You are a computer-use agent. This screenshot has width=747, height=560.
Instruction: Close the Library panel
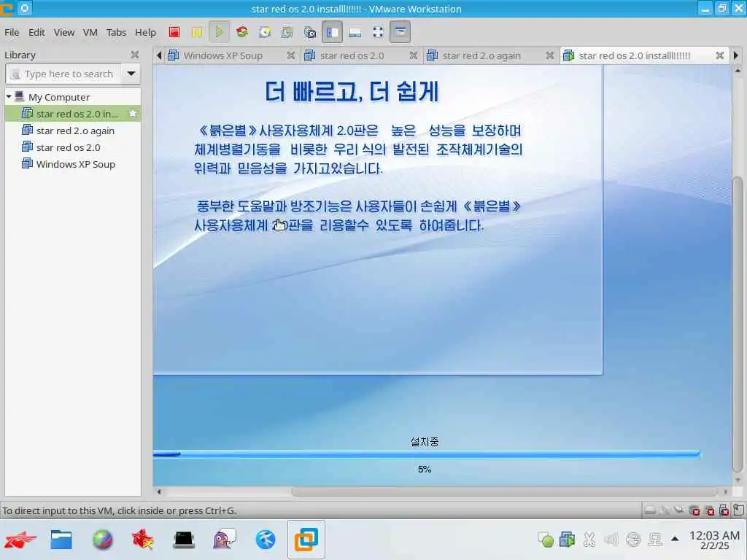tap(135, 55)
